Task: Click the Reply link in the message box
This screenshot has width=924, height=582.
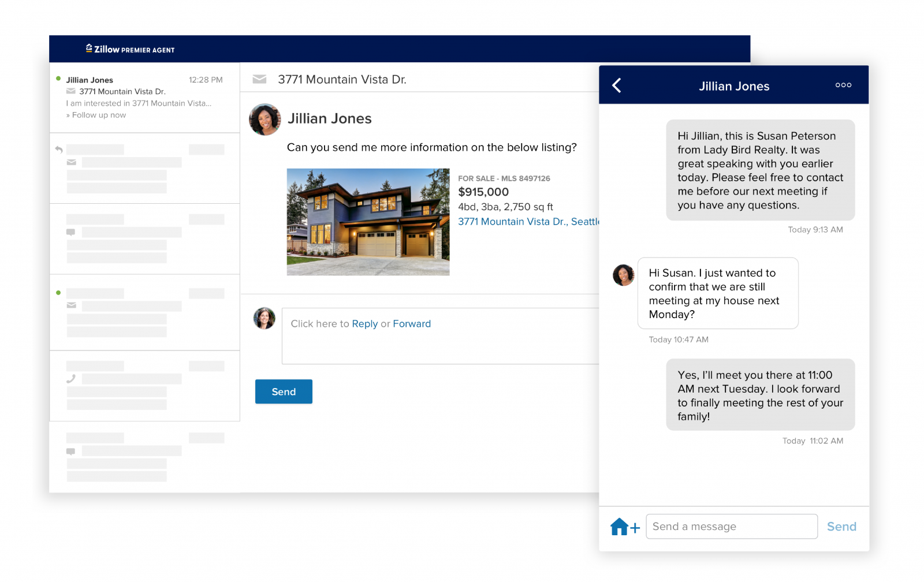Action: pos(364,324)
